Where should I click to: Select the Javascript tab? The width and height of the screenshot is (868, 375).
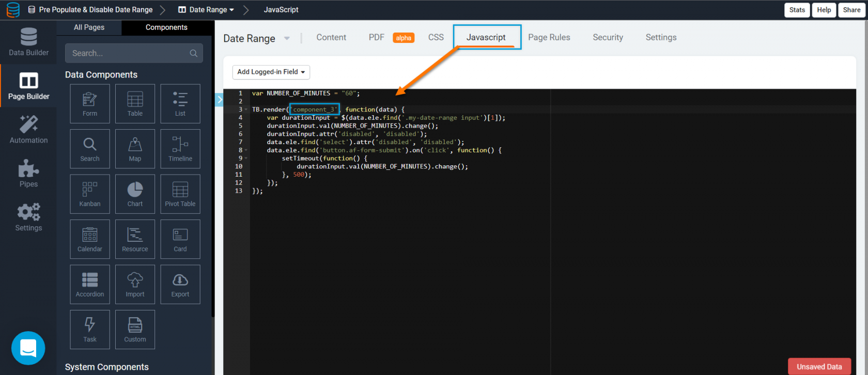(486, 37)
